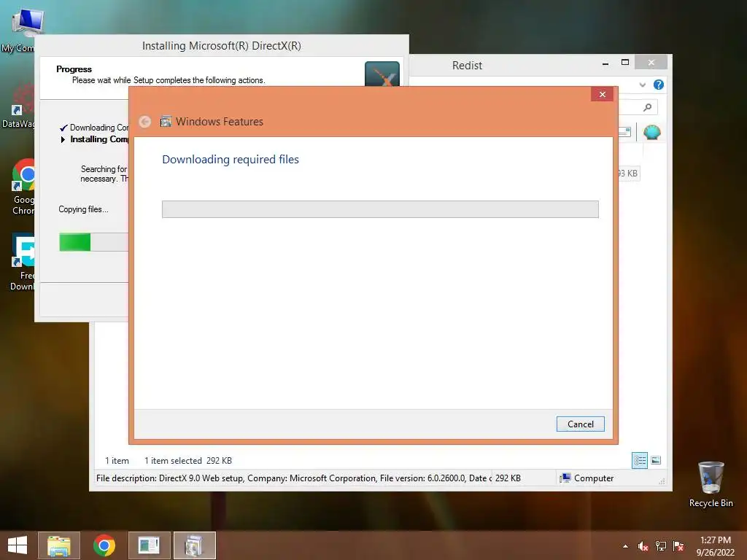This screenshot has width=747, height=560.
Task: Select the Recycle Bin desktop icon
Action: (711, 484)
